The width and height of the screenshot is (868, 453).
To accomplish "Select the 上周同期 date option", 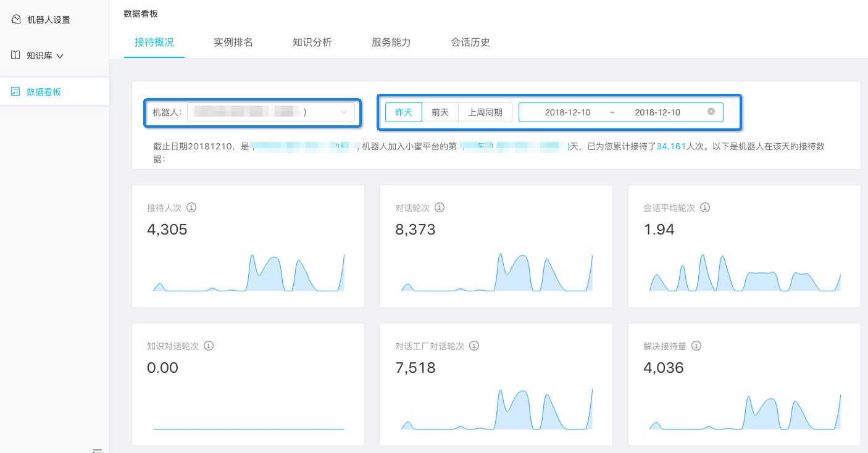I will pos(485,112).
